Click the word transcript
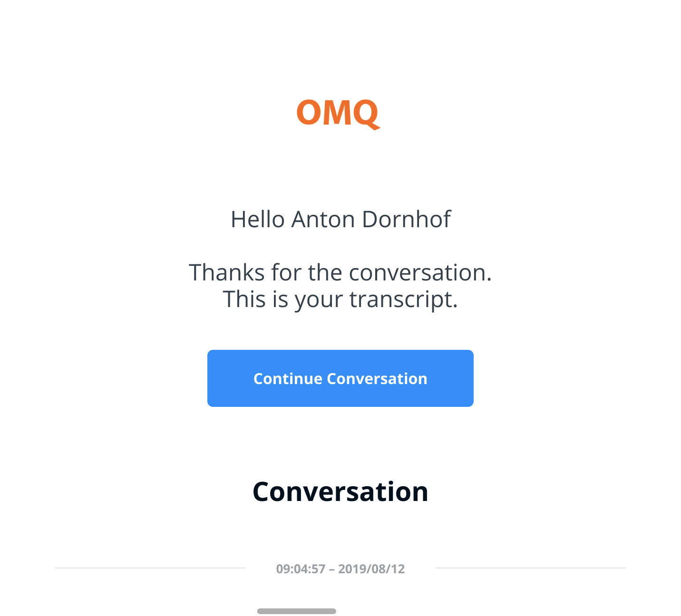This screenshot has height=616, width=681. tap(403, 299)
